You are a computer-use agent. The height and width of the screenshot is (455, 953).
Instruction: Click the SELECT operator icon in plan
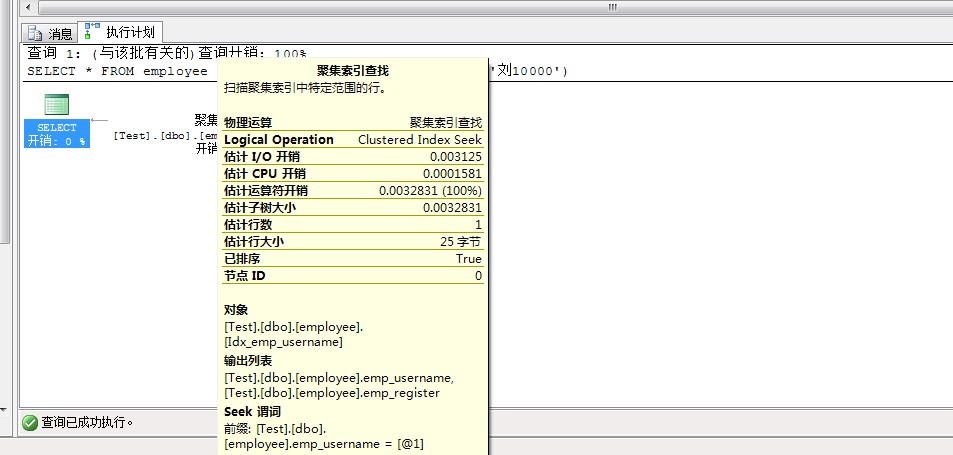[x=57, y=104]
